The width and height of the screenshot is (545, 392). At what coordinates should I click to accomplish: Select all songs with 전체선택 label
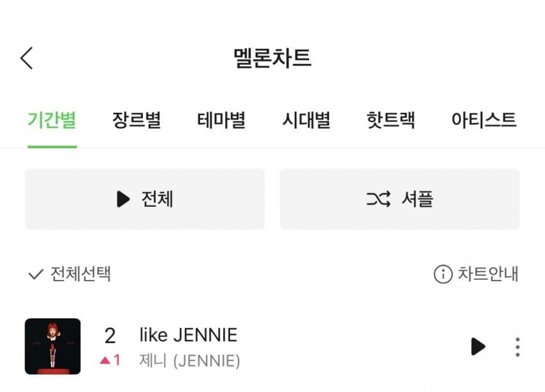(x=81, y=274)
